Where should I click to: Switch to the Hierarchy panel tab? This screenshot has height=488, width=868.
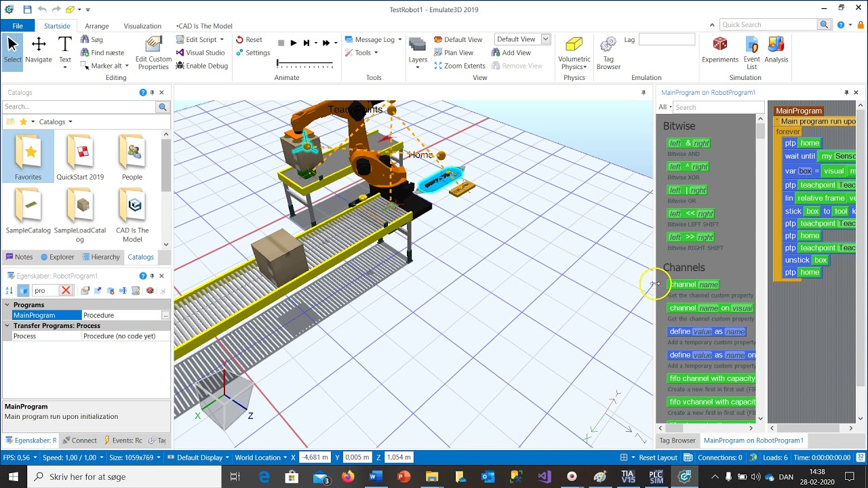tap(100, 257)
